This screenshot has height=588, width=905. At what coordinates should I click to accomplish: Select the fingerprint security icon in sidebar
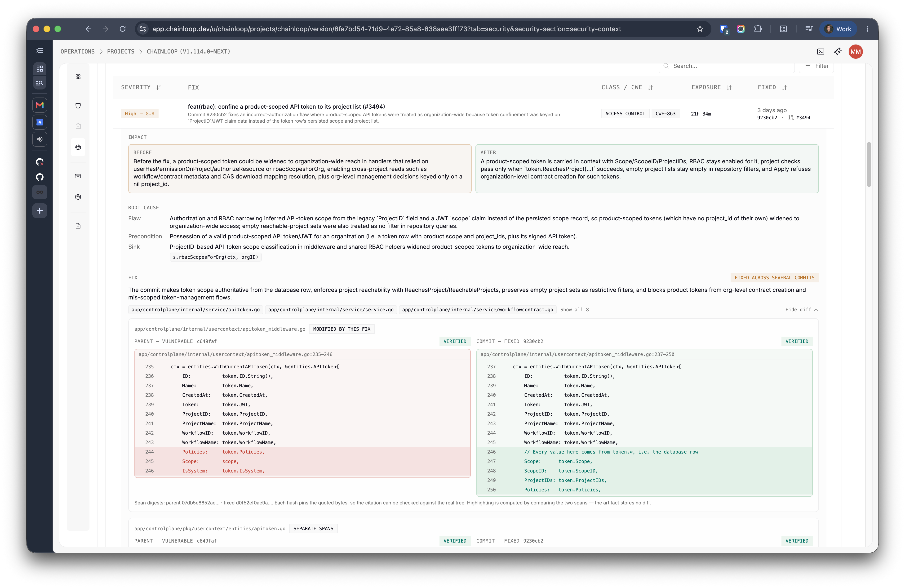point(78,147)
